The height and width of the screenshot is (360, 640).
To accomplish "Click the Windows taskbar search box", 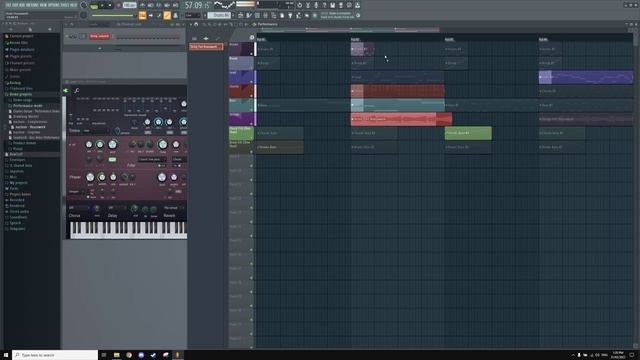I will (55, 355).
